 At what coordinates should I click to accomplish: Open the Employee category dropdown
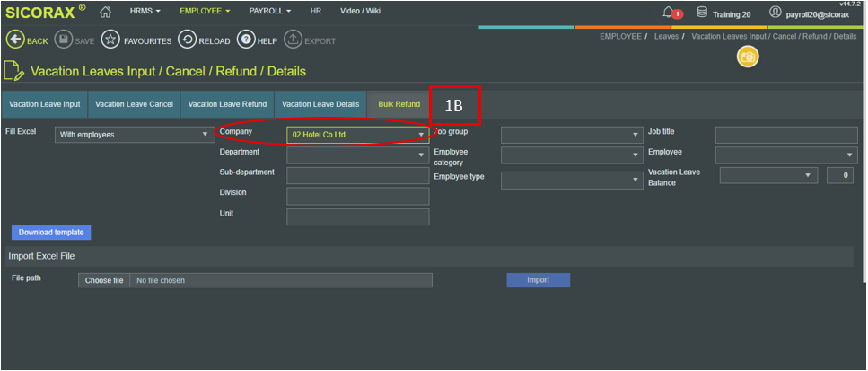coord(573,155)
